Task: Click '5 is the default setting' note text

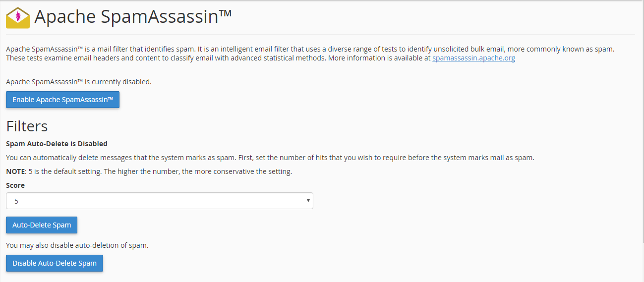Action: point(159,171)
